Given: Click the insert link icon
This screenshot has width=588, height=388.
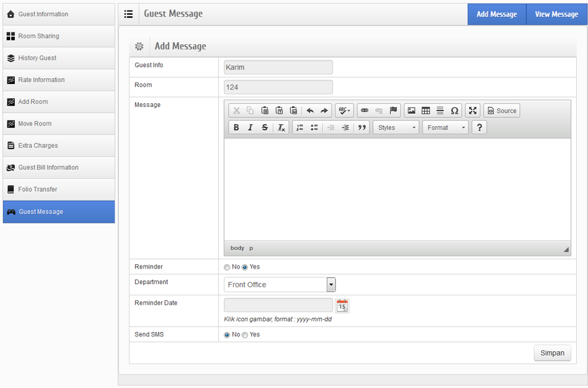Looking at the screenshot, I should pyautogui.click(x=365, y=111).
